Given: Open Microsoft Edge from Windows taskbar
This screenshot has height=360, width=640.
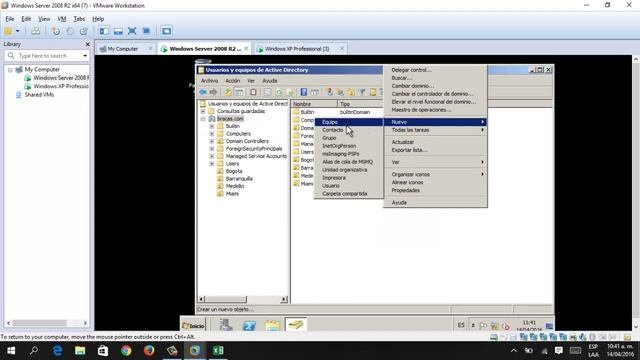Looking at the screenshot, I should 57,351.
